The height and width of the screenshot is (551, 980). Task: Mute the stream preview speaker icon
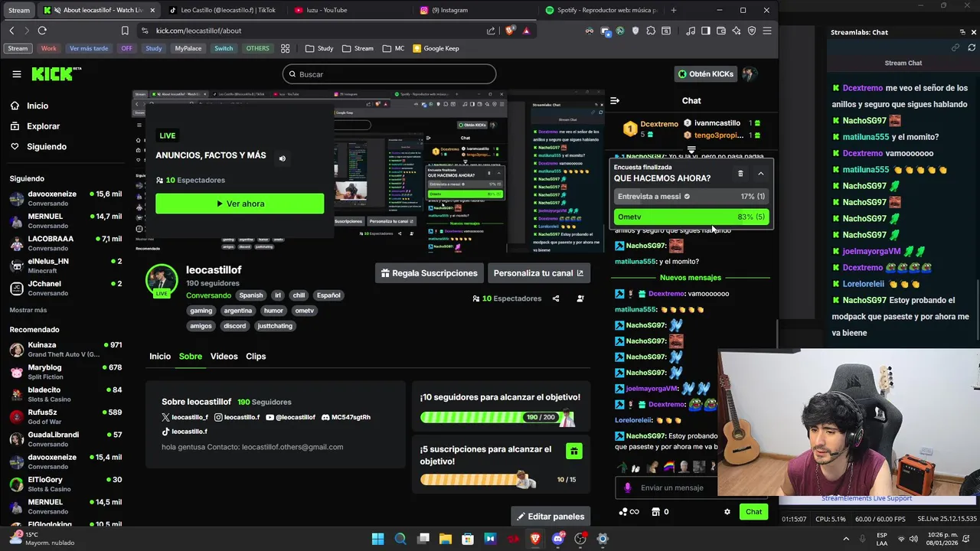coord(282,158)
